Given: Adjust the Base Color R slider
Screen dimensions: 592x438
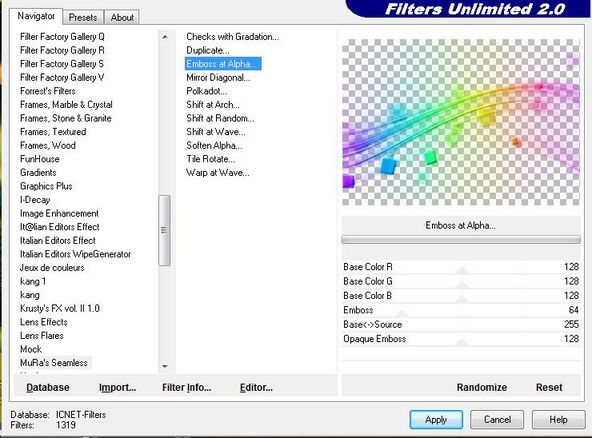Looking at the screenshot, I should tap(461, 270).
